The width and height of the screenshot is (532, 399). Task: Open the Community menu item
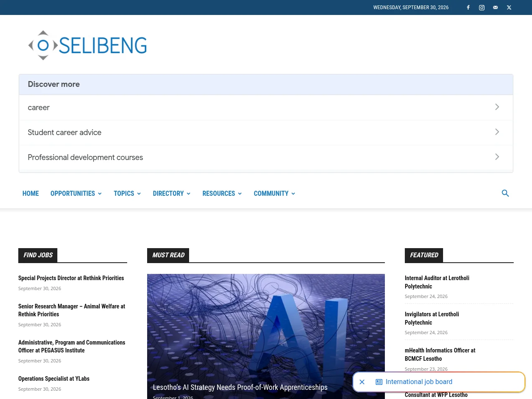tap(271, 193)
